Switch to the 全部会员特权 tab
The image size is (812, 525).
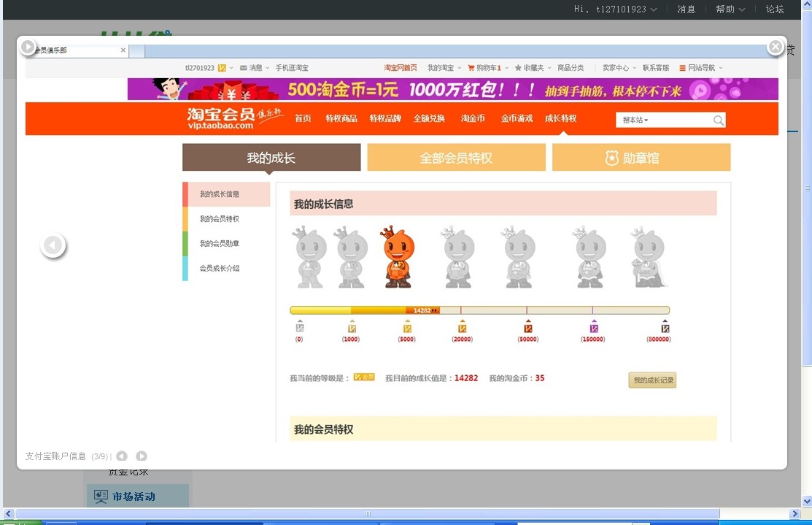(x=456, y=158)
